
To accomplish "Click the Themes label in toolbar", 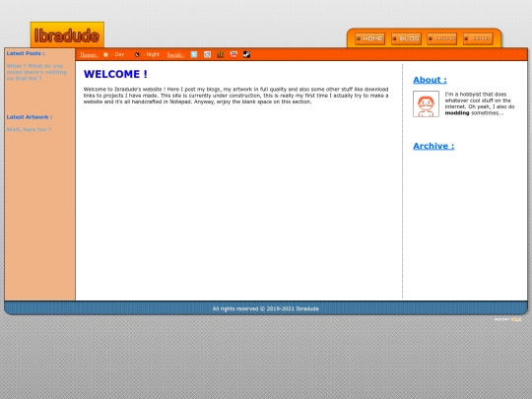I will (x=89, y=55).
